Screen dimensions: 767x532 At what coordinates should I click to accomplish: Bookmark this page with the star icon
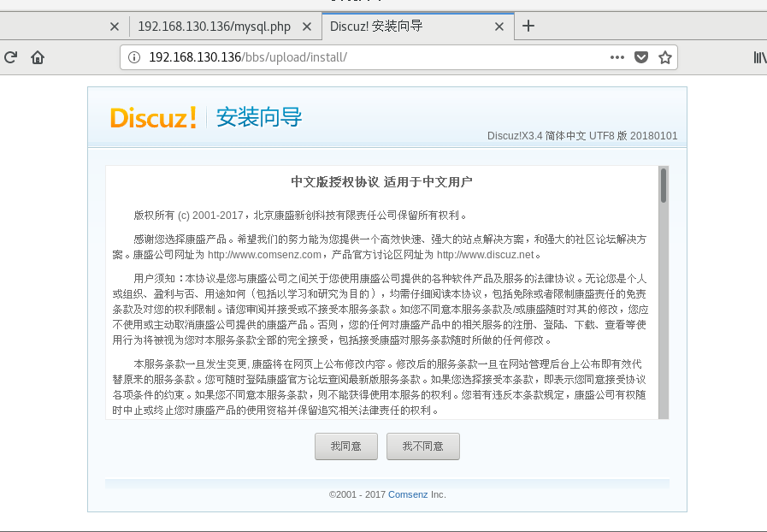click(664, 57)
